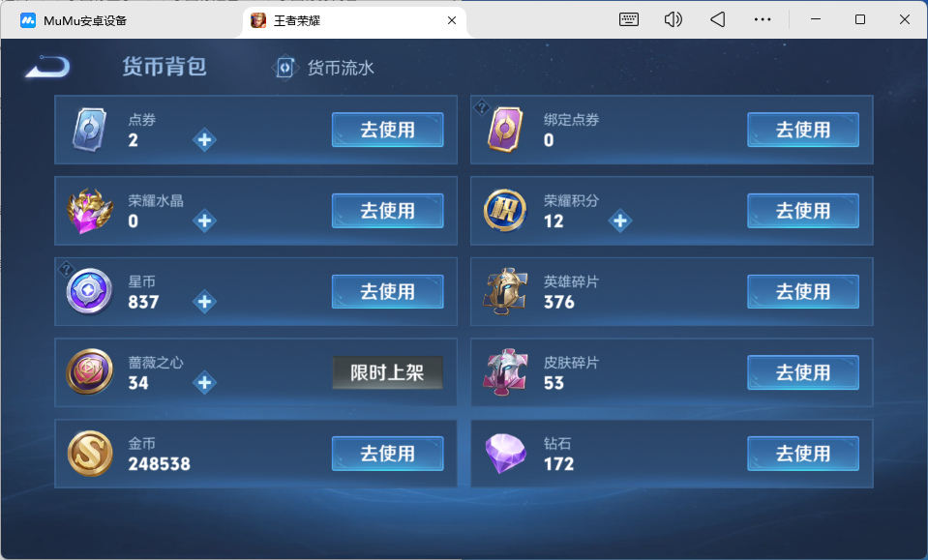928x560 pixels.
Task: Close the 王者荣耀 tab
Action: click(452, 20)
